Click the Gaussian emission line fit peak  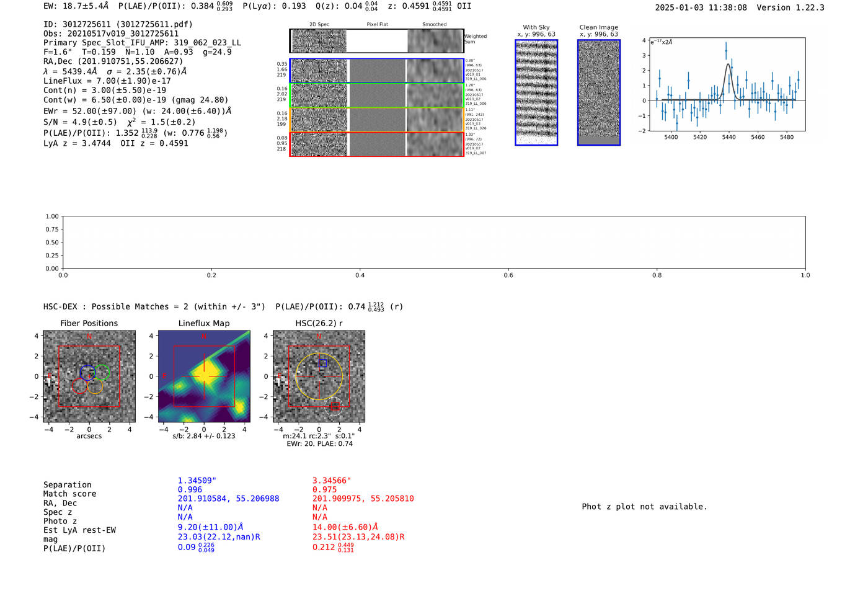click(x=728, y=64)
